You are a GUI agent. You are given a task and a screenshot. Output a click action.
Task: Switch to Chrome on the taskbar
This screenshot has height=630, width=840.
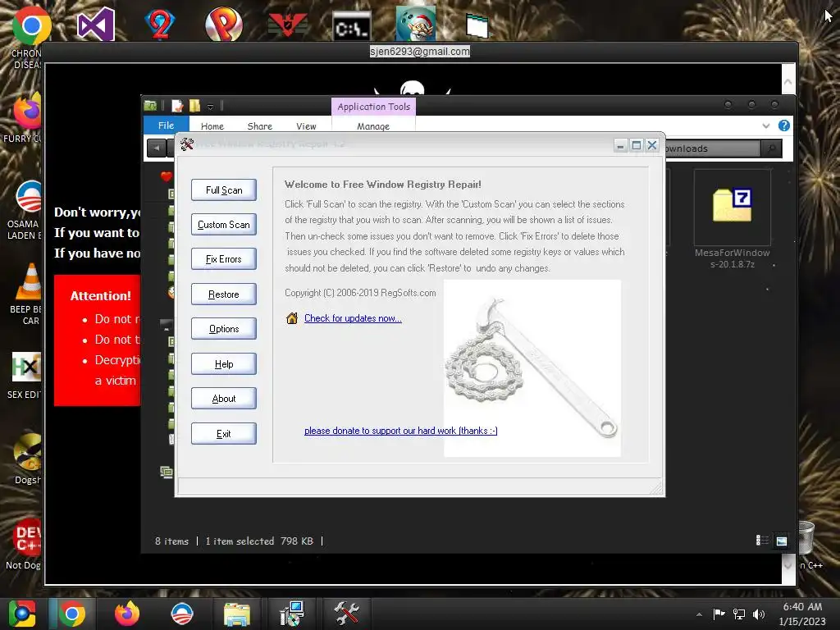72,614
